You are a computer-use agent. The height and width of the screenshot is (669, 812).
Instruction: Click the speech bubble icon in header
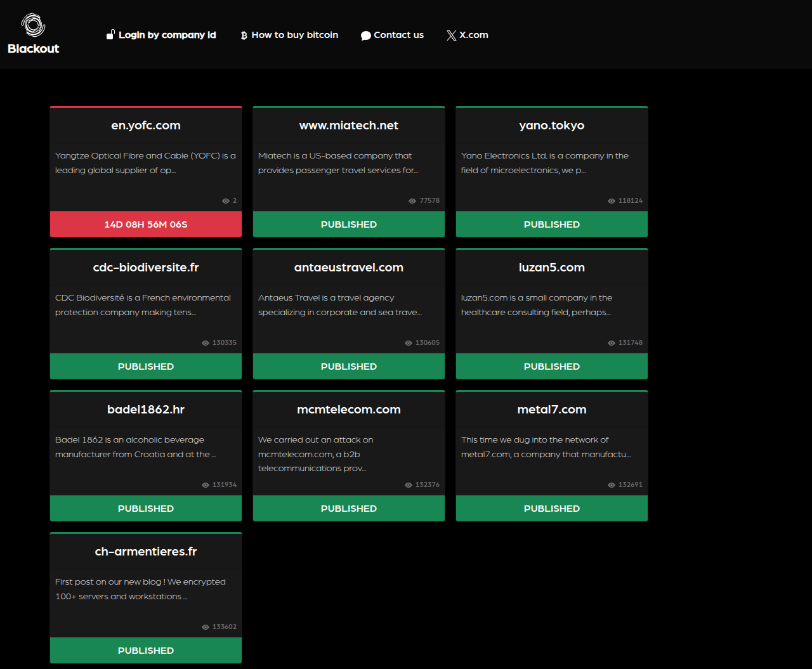click(365, 36)
